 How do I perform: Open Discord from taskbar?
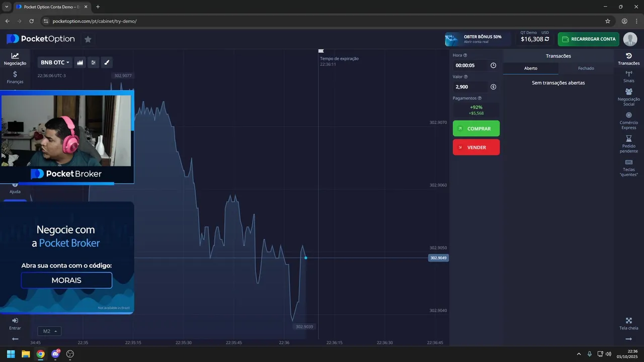(x=55, y=354)
